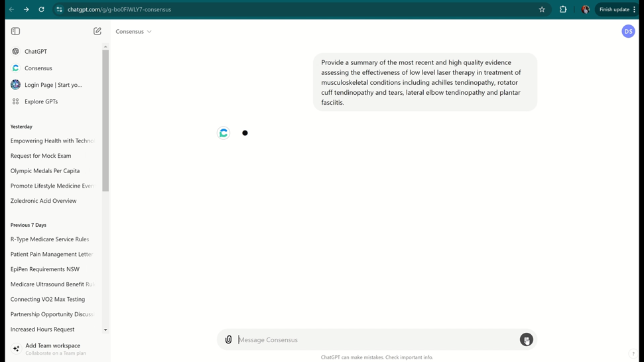Reload the page with refresh icon

pyautogui.click(x=42, y=9)
